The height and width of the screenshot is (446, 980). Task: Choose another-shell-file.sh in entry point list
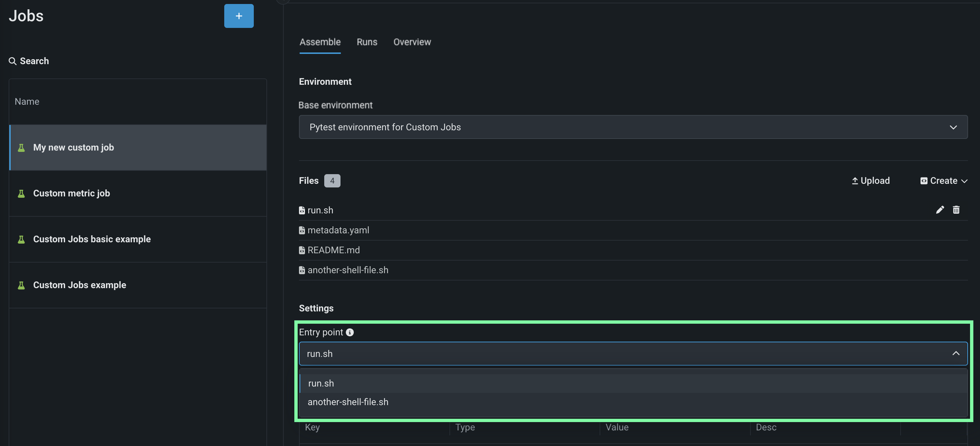tap(348, 402)
